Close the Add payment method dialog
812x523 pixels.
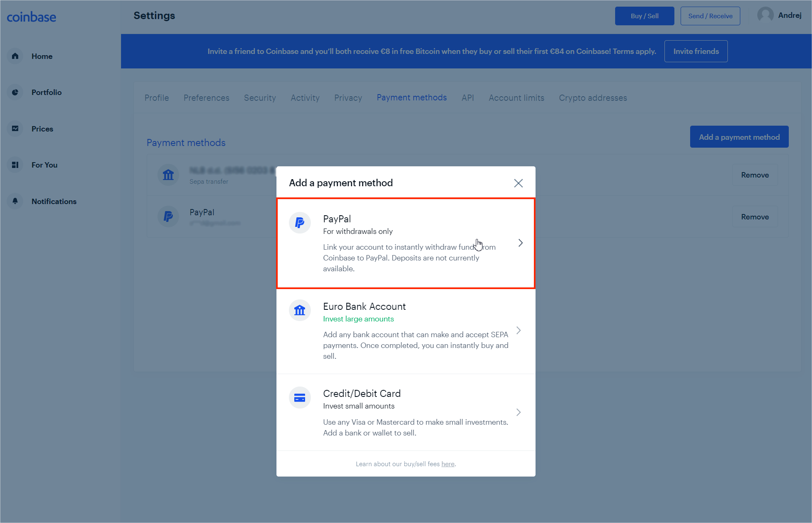coord(519,183)
